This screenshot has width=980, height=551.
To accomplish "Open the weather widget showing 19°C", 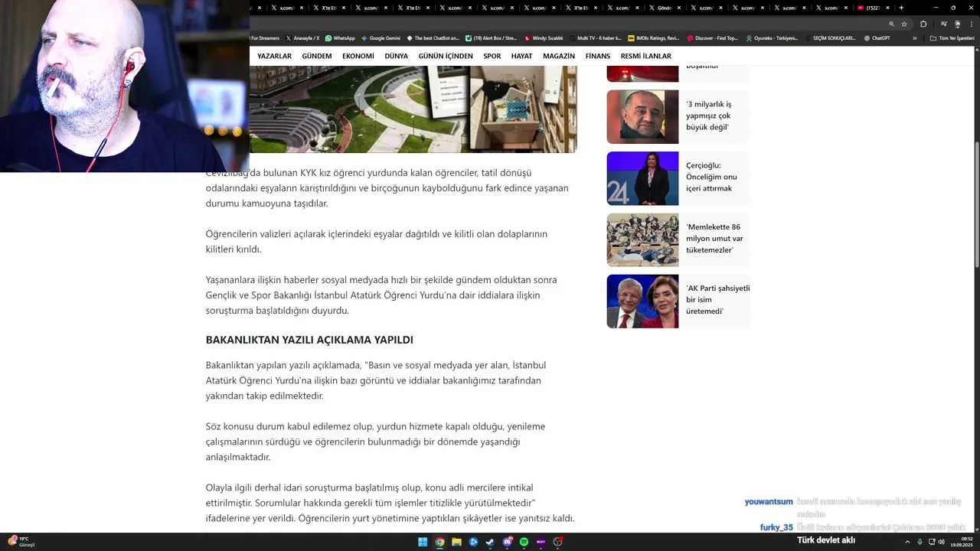I will coord(21,542).
